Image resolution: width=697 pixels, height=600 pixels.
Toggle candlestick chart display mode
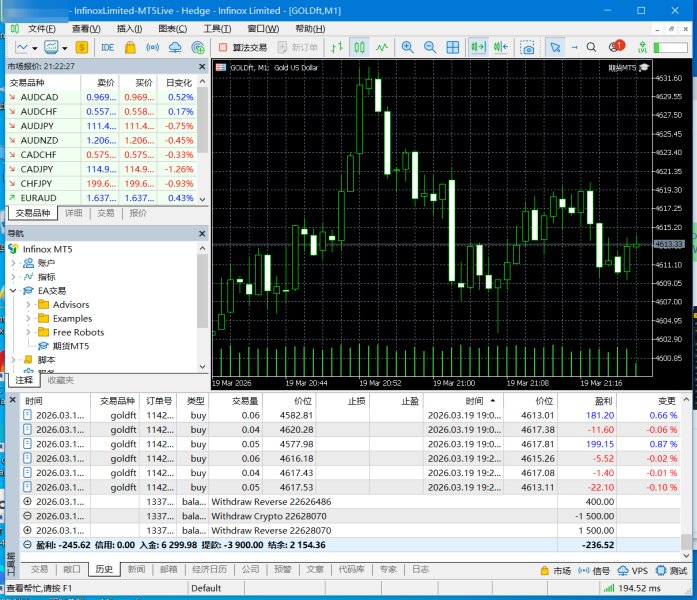click(360, 47)
